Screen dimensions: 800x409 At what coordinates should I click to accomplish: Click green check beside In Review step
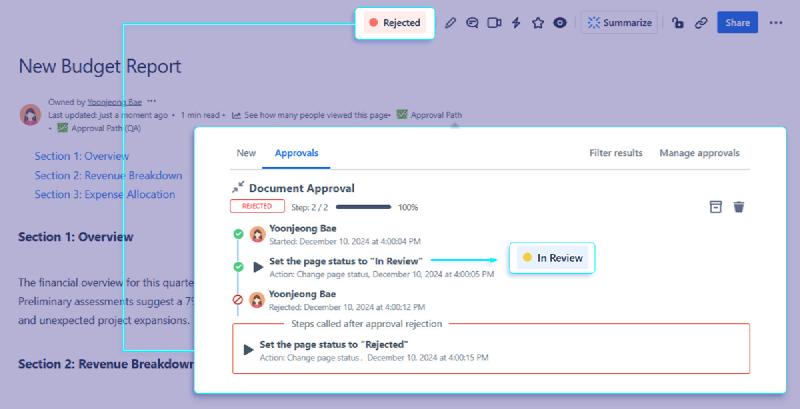(238, 267)
